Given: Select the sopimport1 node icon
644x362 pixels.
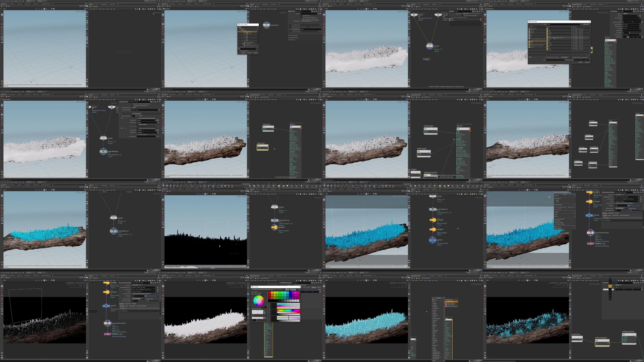Looking at the screenshot, I should (266, 25).
